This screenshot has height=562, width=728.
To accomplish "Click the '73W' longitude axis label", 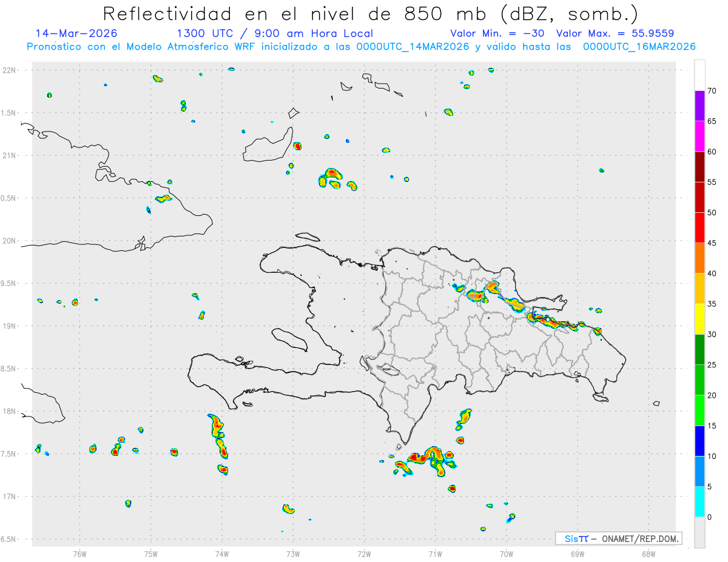I will pyautogui.click(x=293, y=554).
